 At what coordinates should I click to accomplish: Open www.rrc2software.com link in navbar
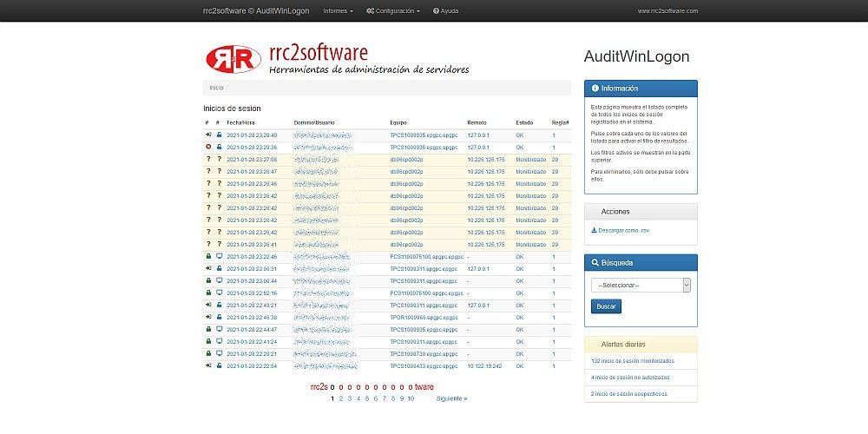pos(667,11)
